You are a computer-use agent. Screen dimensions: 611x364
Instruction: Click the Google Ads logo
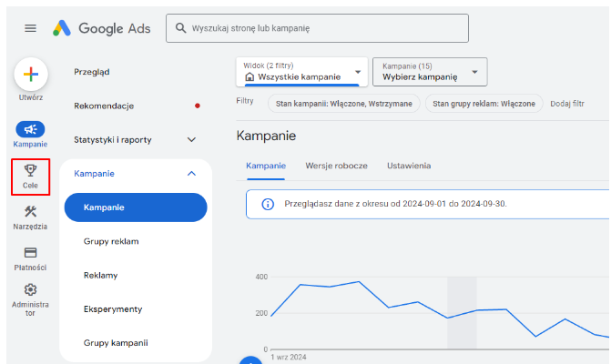click(100, 28)
